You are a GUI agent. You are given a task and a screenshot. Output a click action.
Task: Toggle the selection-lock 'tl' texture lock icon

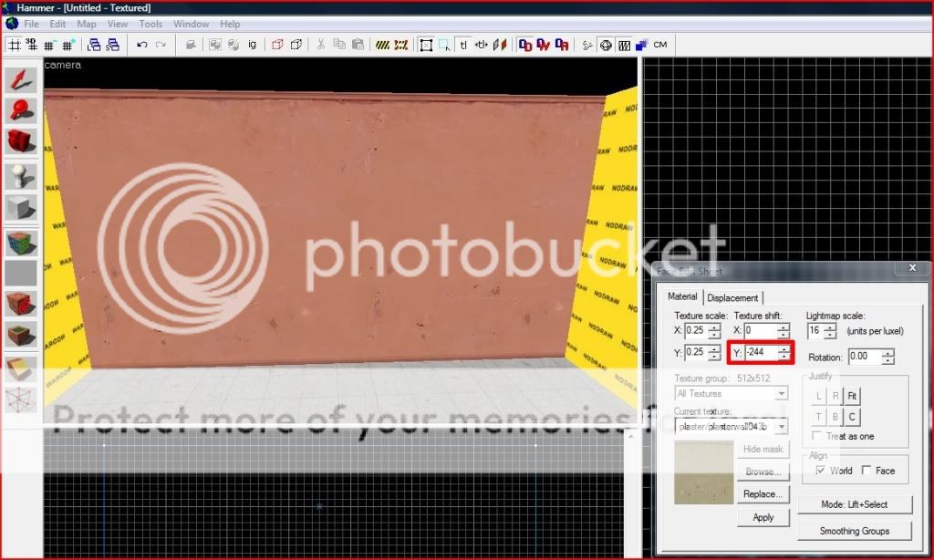(462, 45)
